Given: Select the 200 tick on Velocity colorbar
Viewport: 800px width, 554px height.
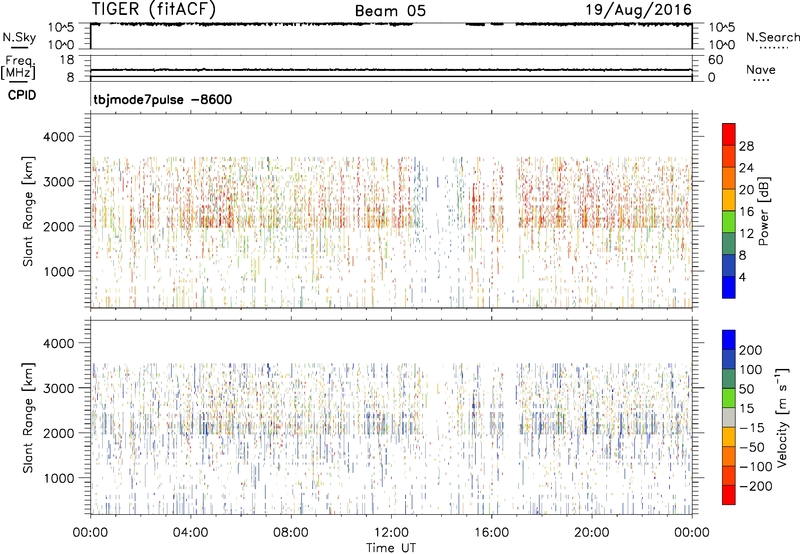Looking at the screenshot, I should pyautogui.click(x=751, y=350).
